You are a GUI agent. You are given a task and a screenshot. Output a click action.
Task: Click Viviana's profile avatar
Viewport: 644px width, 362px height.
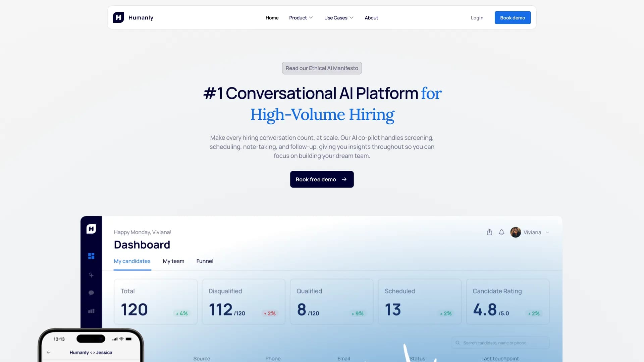[x=516, y=232]
